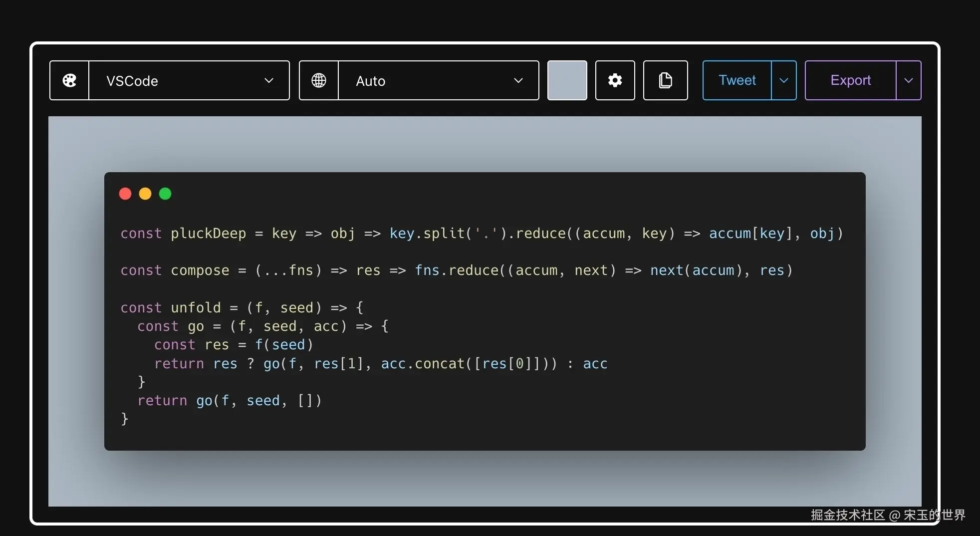Screen dimensions: 980x536
Task: Expand the Tweet options arrow
Action: pos(784,80)
